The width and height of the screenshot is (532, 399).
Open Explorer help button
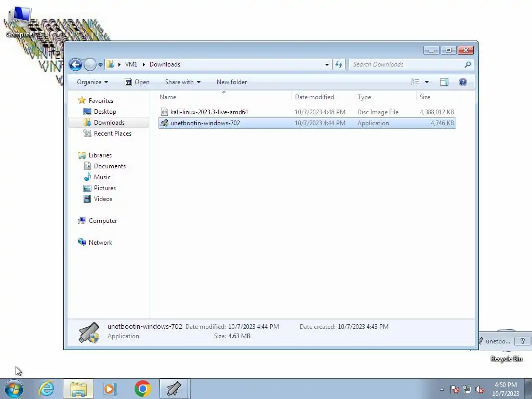(x=463, y=82)
